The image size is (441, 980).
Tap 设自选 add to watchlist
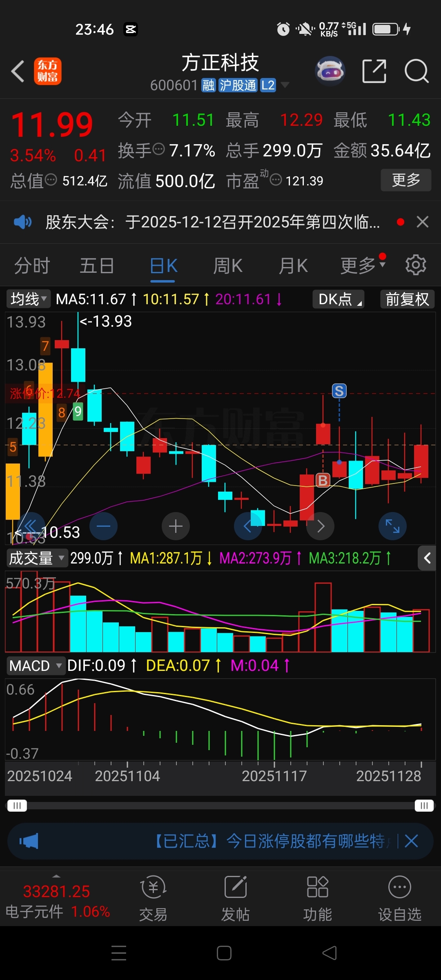pyautogui.click(x=400, y=898)
